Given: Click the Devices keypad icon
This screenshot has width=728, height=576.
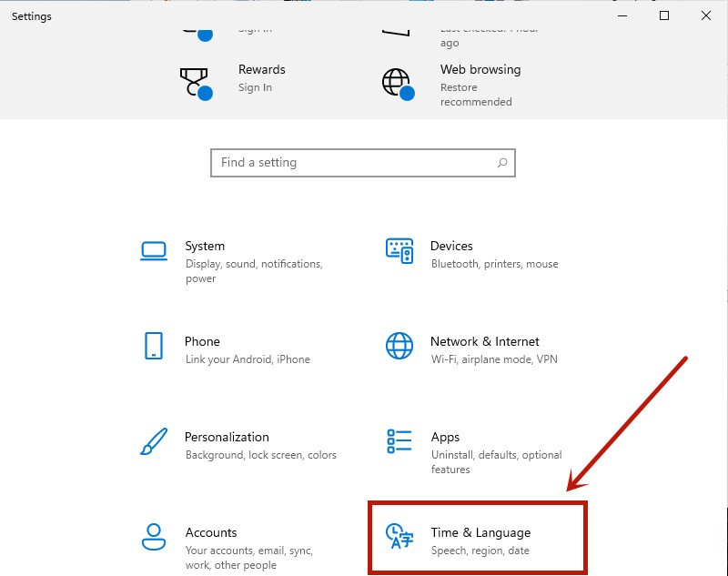Looking at the screenshot, I should click(x=399, y=252).
